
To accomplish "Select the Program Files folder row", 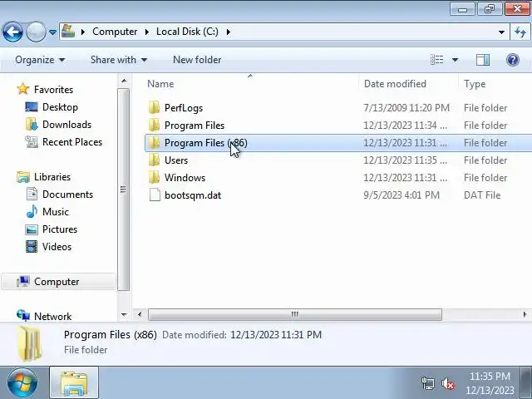I will point(338,126).
